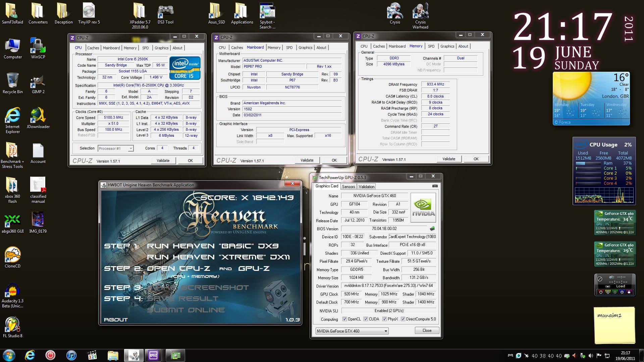Click the red power button on shutdown gadget
Image resolution: width=644 pixels, height=362 pixels.
coord(601,292)
